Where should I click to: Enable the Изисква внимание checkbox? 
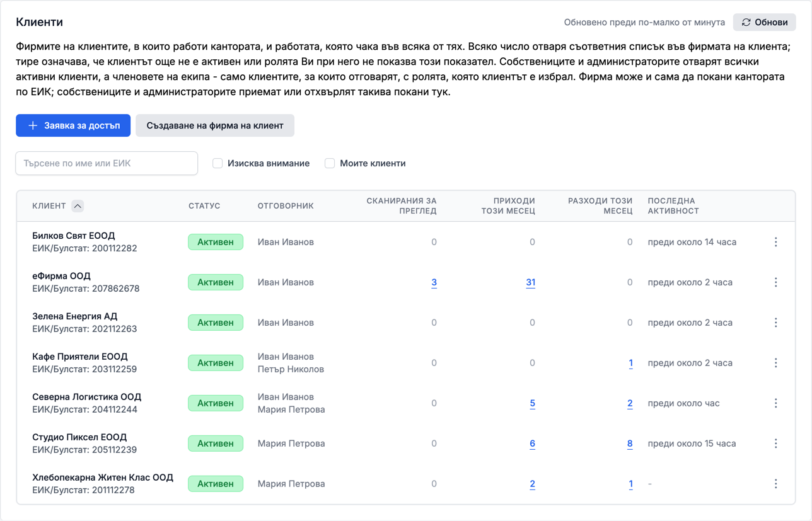[x=217, y=163]
